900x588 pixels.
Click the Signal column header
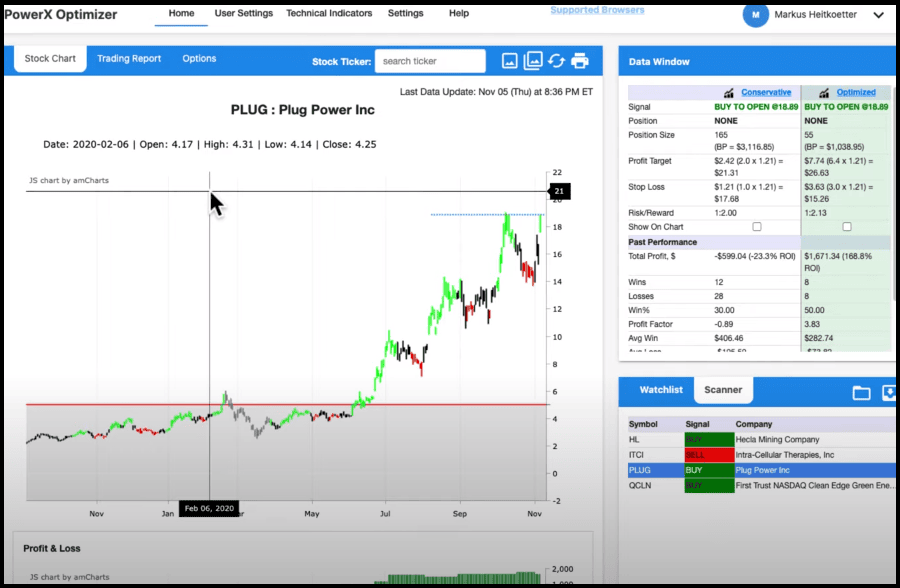point(697,424)
